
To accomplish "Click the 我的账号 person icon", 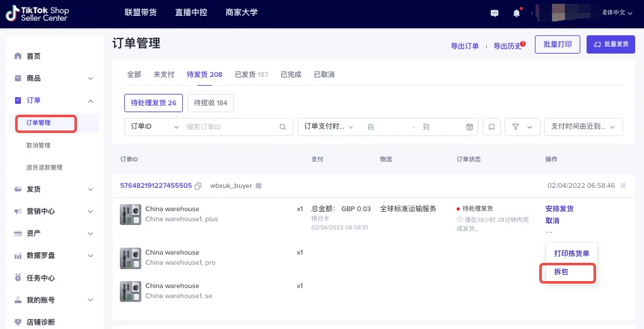I will 18,300.
